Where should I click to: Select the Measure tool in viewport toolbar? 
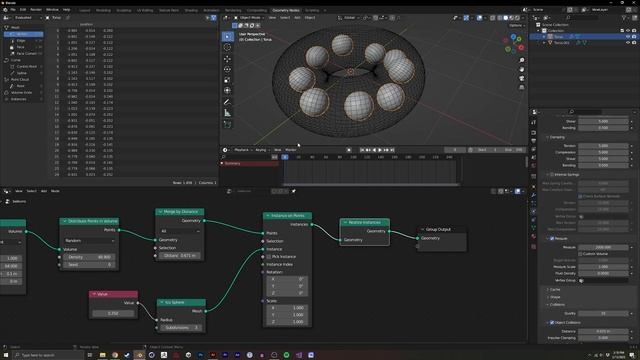click(x=227, y=113)
